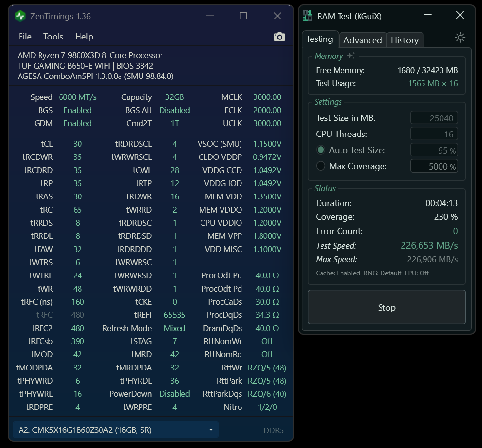The image size is (482, 448).
Task: Click the Nitro value 1/2/0
Action: coord(267,407)
